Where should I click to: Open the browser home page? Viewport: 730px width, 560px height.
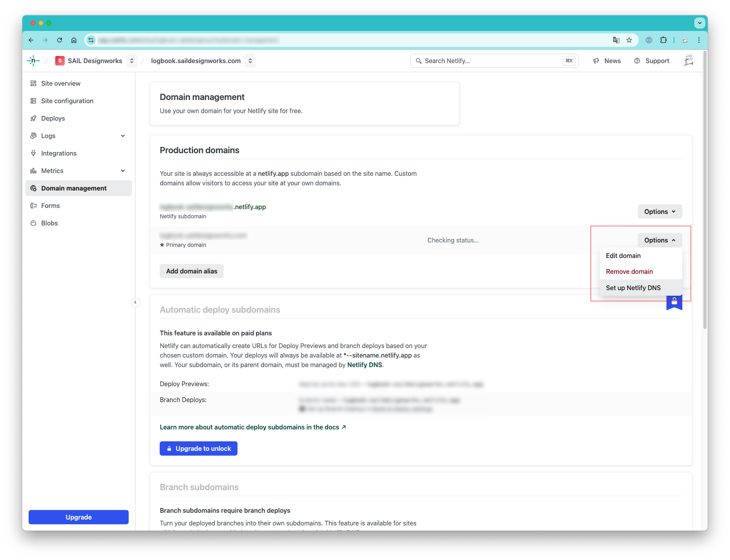(74, 40)
